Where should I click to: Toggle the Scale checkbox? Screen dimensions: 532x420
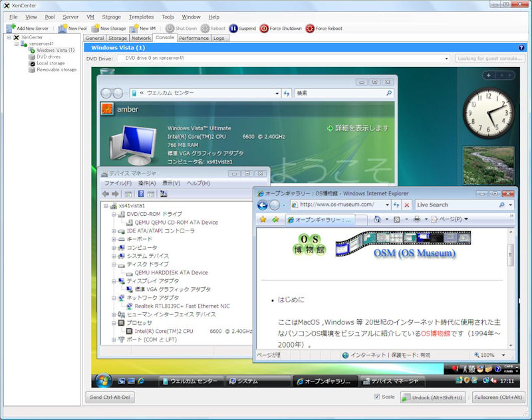(376, 397)
